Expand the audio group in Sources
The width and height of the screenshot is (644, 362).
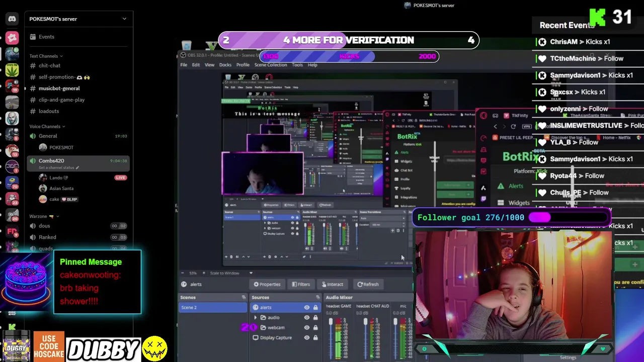pyautogui.click(x=256, y=317)
